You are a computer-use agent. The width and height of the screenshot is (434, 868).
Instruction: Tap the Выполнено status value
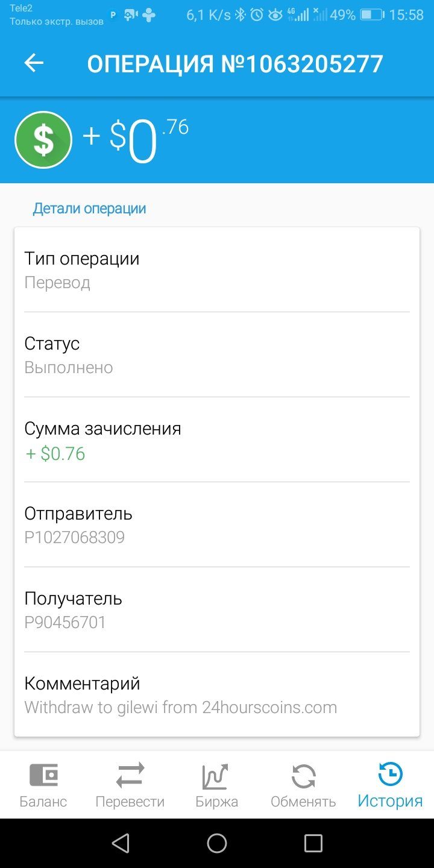pos(69,368)
